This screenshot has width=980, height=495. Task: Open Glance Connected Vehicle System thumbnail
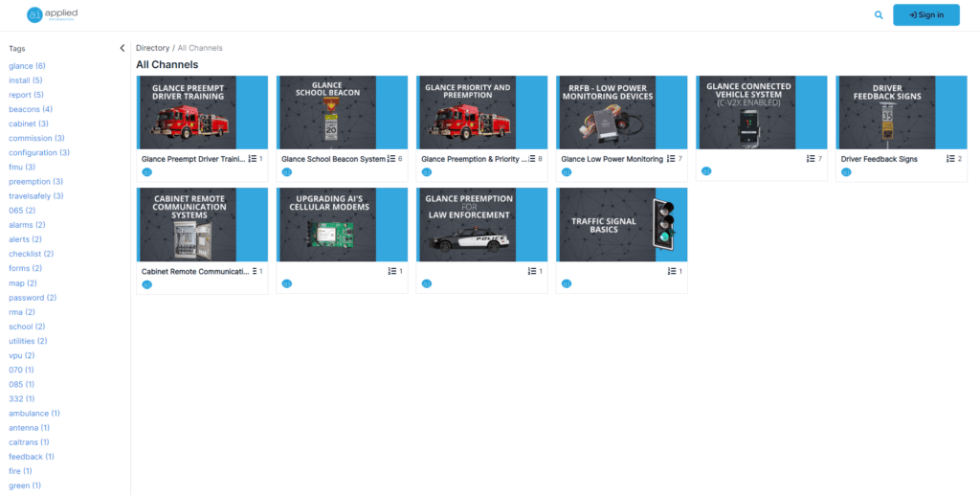762,113
